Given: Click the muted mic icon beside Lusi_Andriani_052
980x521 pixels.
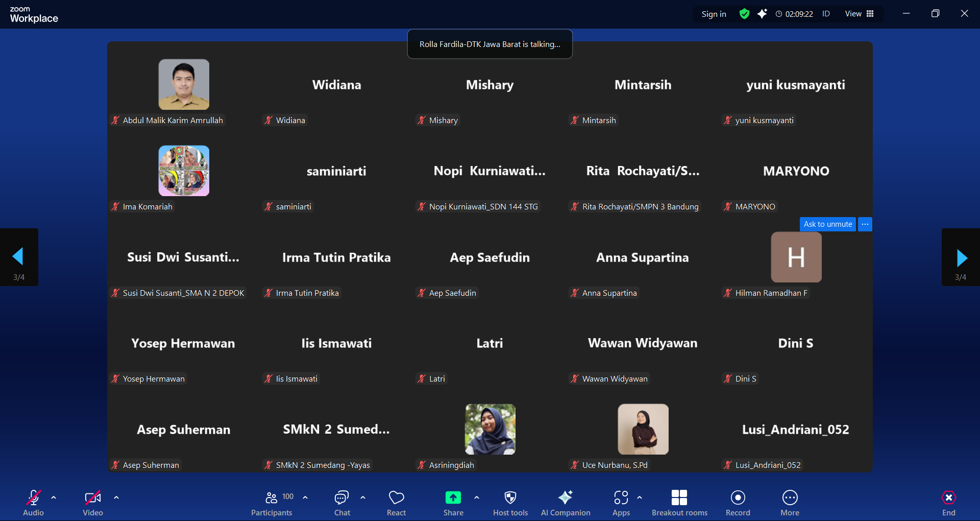Looking at the screenshot, I should (728, 465).
